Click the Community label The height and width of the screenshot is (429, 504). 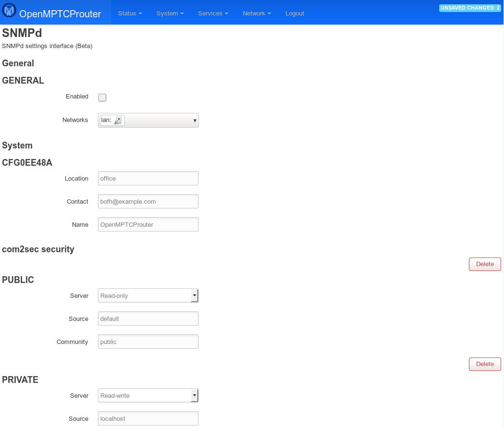point(72,342)
